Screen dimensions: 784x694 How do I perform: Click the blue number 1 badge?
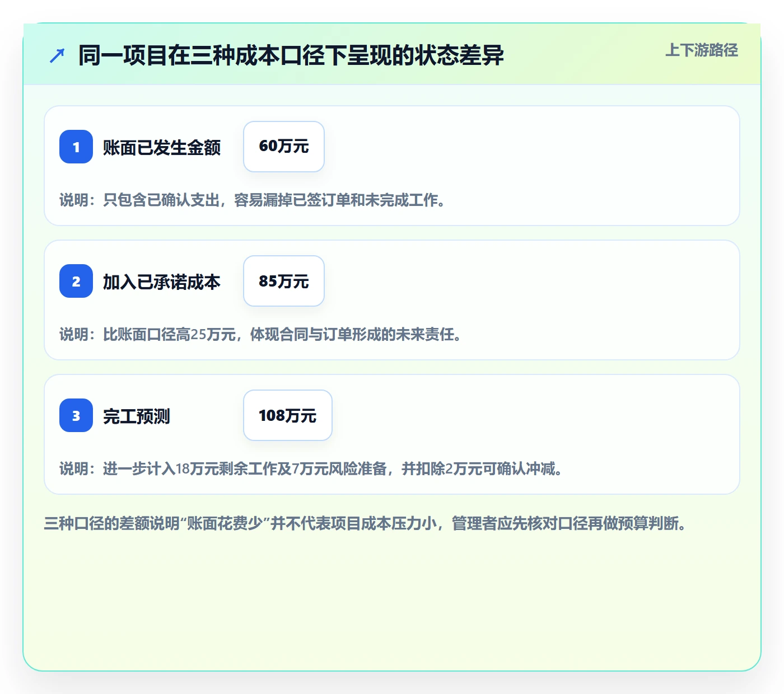[x=76, y=147]
